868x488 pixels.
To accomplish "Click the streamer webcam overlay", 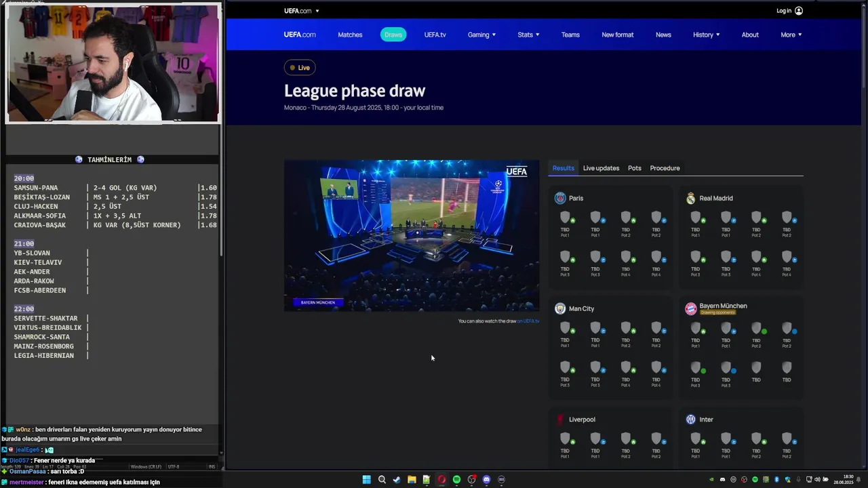I will click(x=113, y=64).
